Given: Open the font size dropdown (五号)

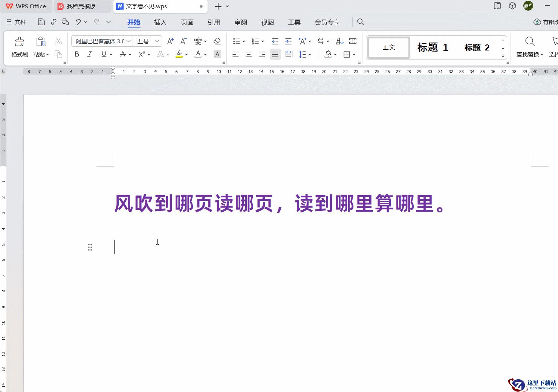Looking at the screenshot, I should pos(157,41).
